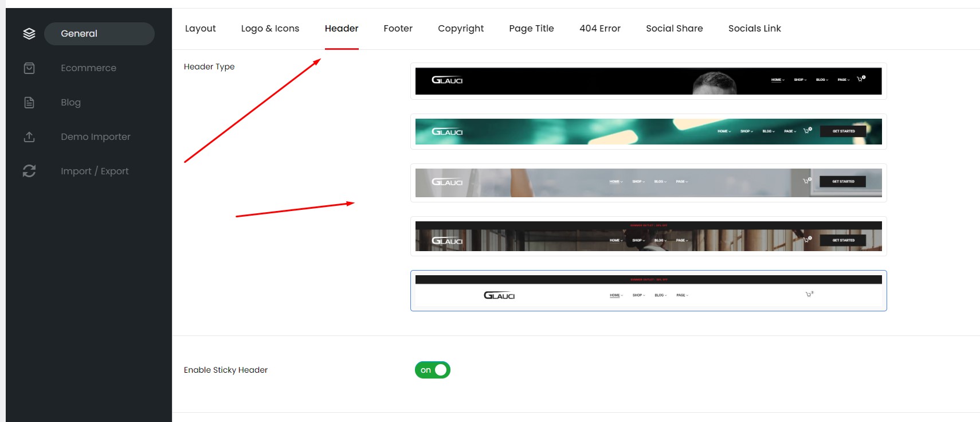The width and height of the screenshot is (980, 422).
Task: Open the Page Title tab
Action: click(531, 29)
